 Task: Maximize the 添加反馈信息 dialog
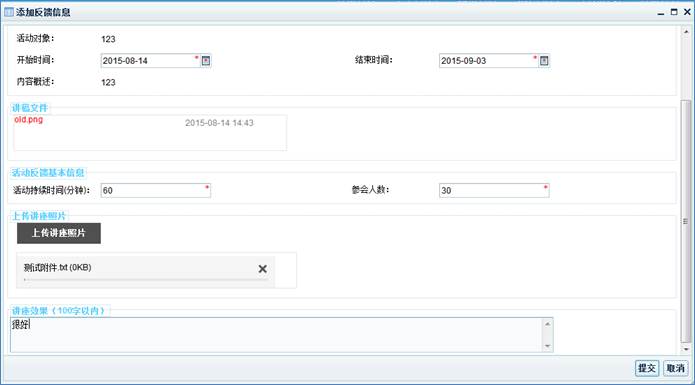tap(674, 12)
